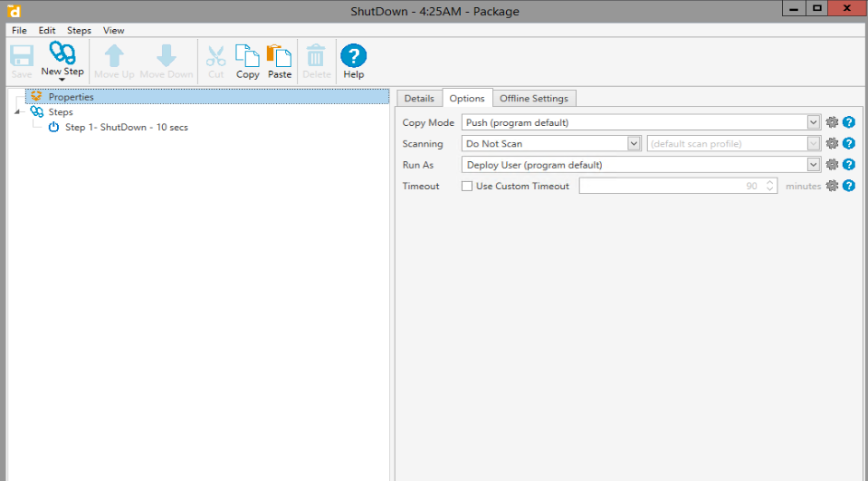Select Step 1 - ShutDown tree item
The height and width of the screenshot is (481, 868).
[x=126, y=128]
